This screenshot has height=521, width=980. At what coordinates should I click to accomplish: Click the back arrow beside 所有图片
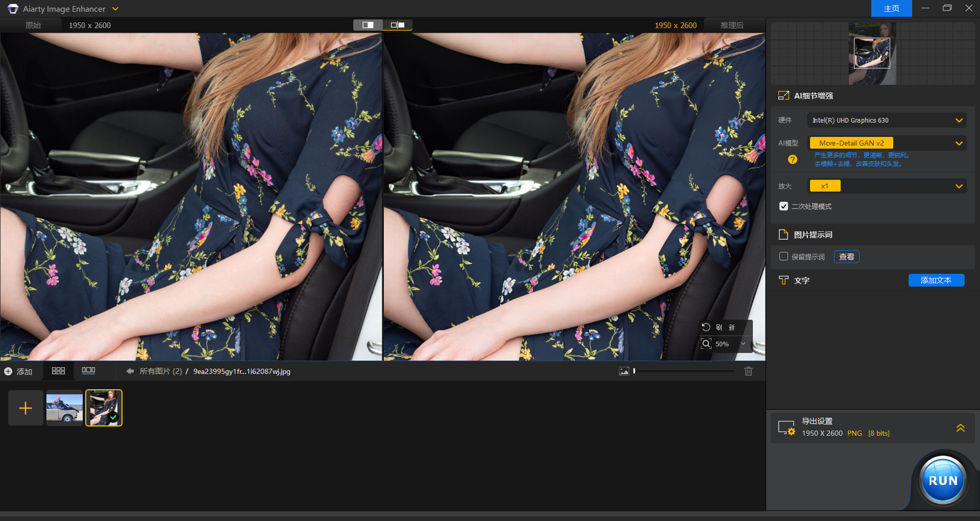tap(130, 371)
